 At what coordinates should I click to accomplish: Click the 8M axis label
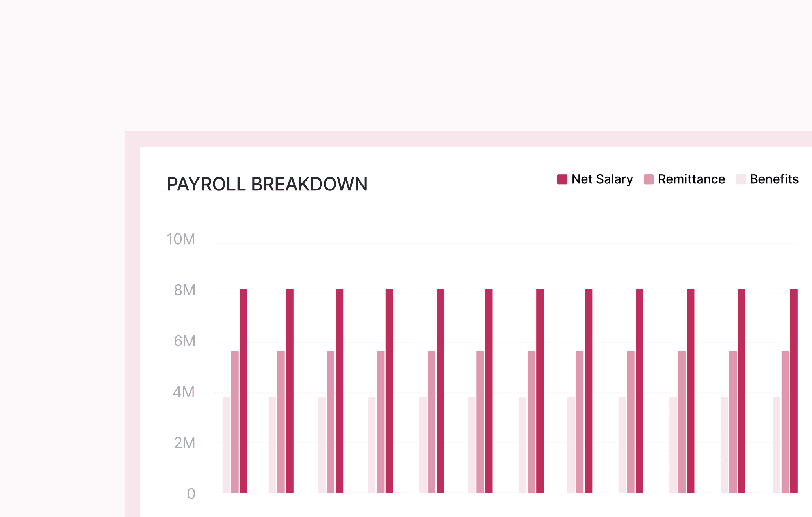click(185, 290)
